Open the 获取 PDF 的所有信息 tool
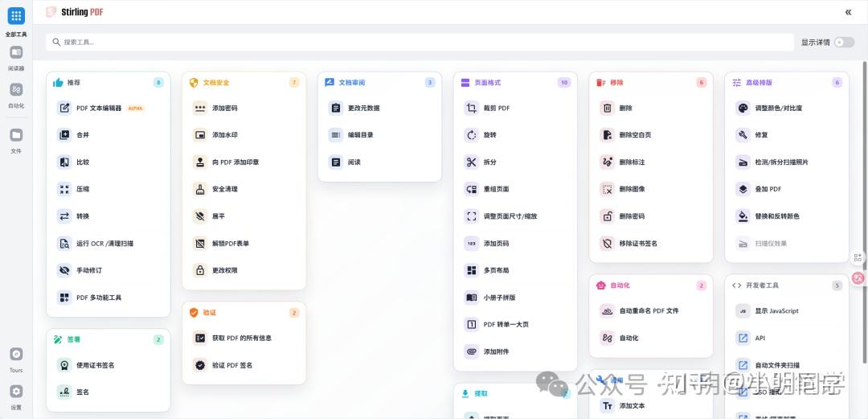 click(x=242, y=338)
